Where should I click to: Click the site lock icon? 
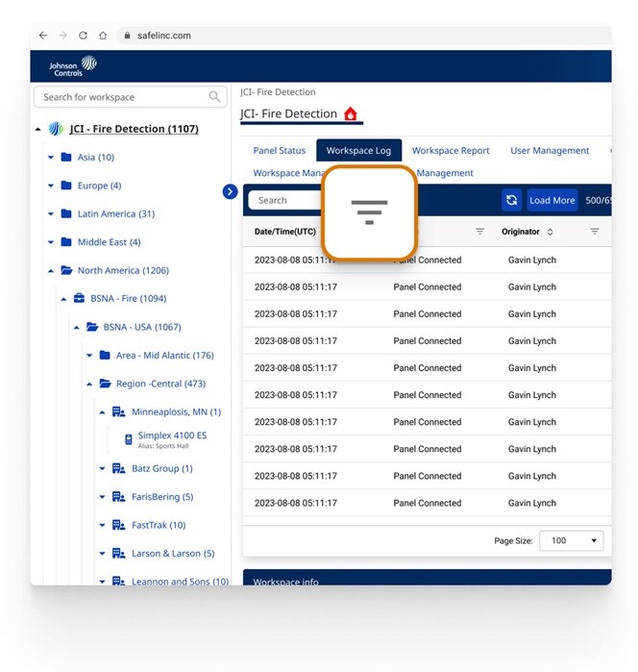click(x=127, y=36)
